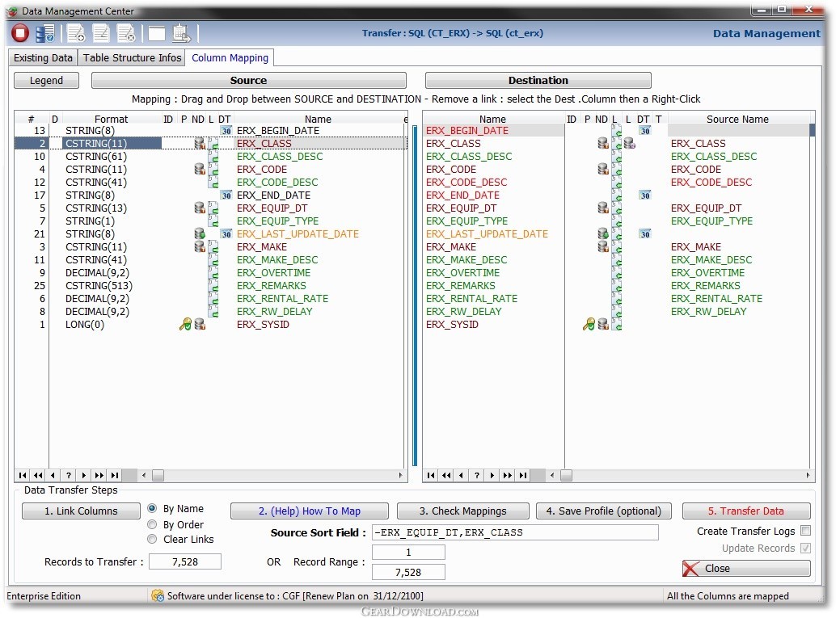The height and width of the screenshot is (618, 840).
Task: Click the Records to Transfer field
Action: pyautogui.click(x=185, y=561)
